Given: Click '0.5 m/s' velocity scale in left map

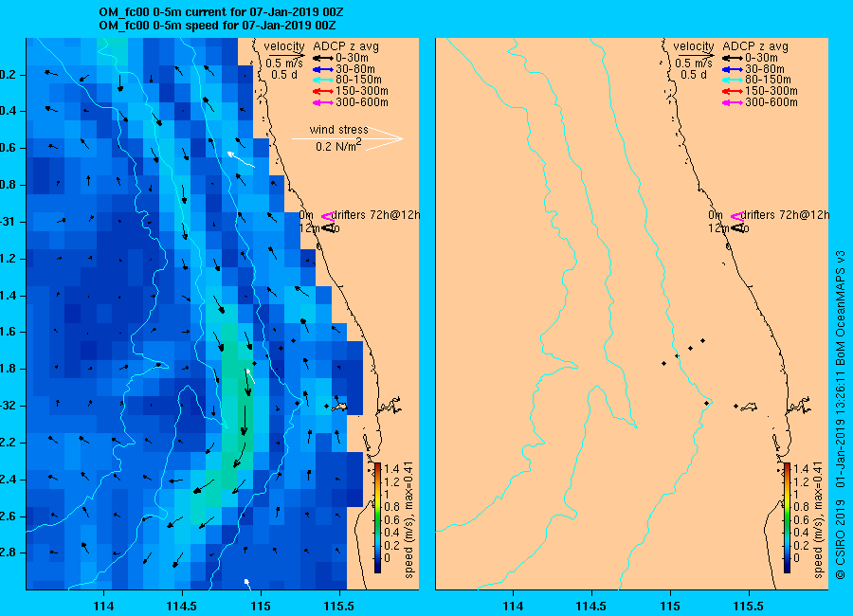Looking at the screenshot, I should [284, 63].
